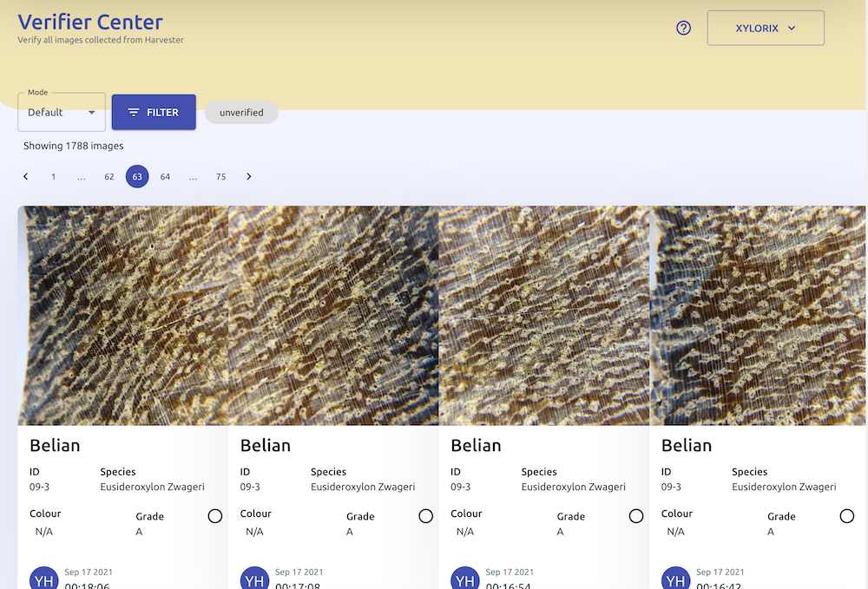Go to page 64

[x=165, y=177]
